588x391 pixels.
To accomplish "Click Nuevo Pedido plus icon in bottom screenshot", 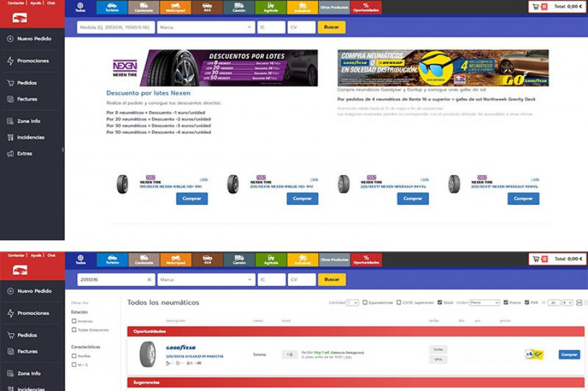I will (x=10, y=291).
